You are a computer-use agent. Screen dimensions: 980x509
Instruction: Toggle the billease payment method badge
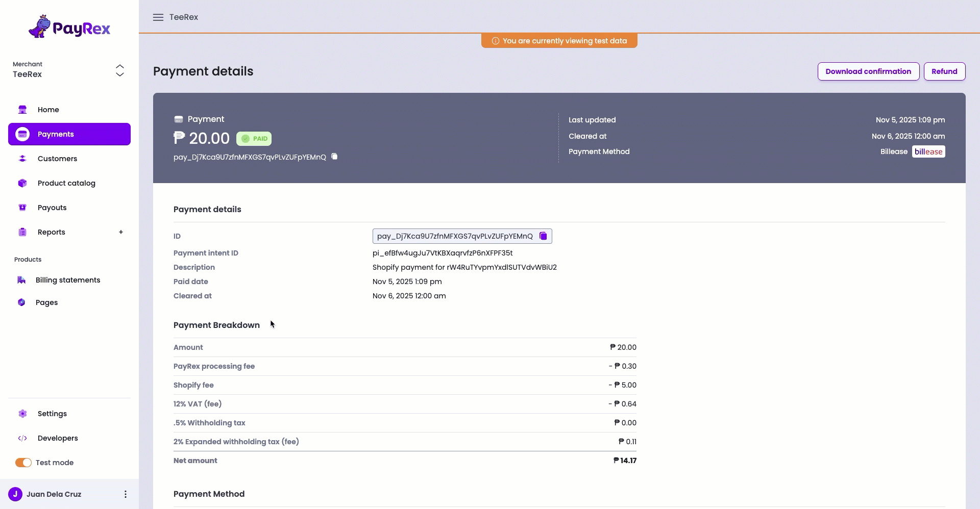point(928,151)
